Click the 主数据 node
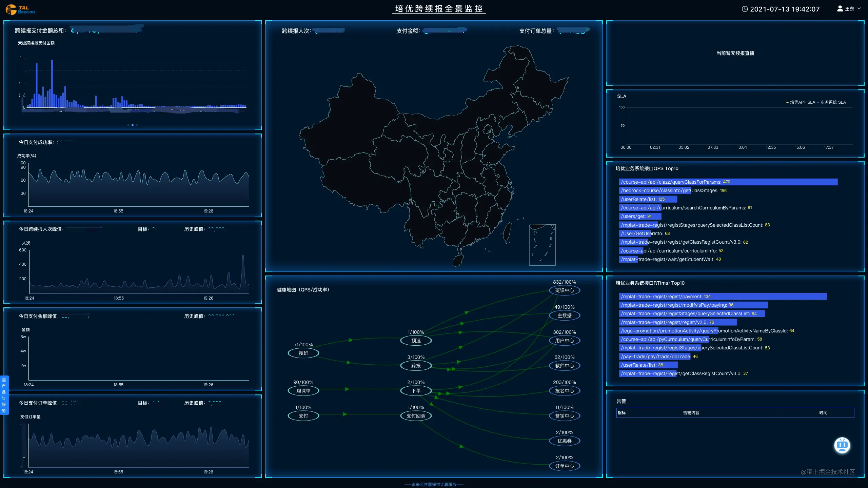 pyautogui.click(x=564, y=316)
